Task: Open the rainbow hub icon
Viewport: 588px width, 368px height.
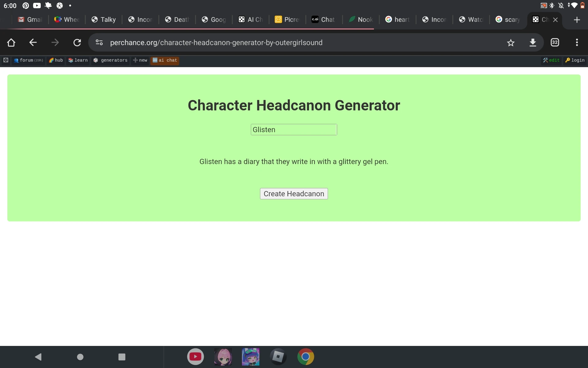Action: pyautogui.click(x=51, y=60)
